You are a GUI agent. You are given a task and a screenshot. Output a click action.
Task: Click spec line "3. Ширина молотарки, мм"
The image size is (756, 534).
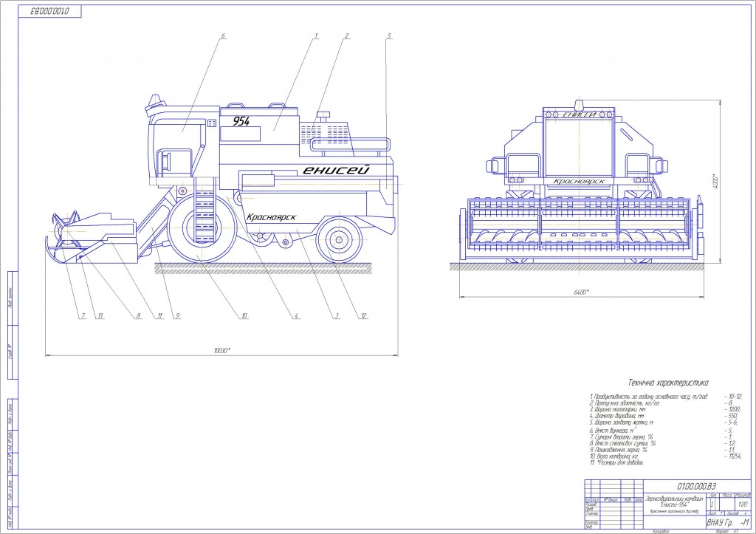coord(616,409)
